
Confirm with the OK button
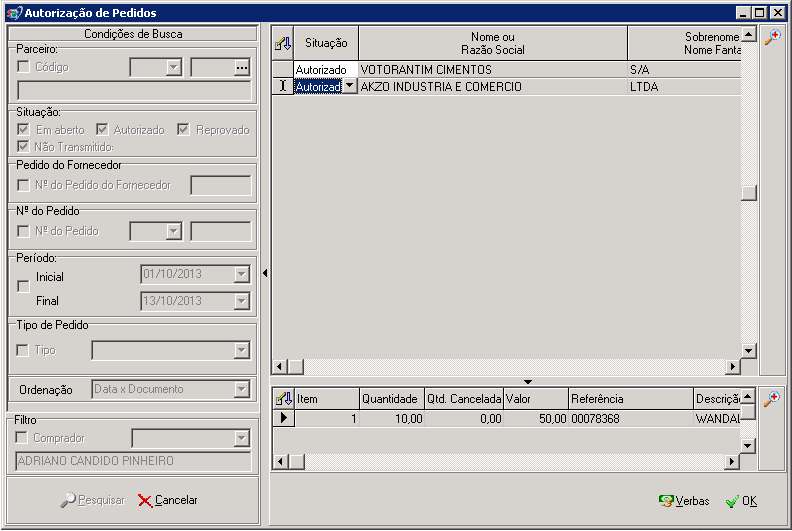(741, 501)
